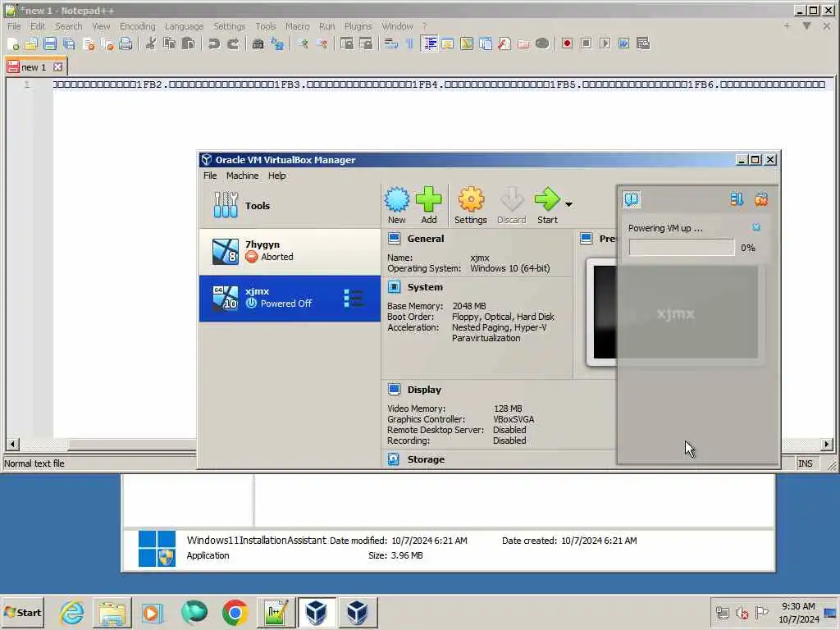This screenshot has width=840, height=630.
Task: Click Notepad++ New file toolbar icon
Action: (x=13, y=44)
